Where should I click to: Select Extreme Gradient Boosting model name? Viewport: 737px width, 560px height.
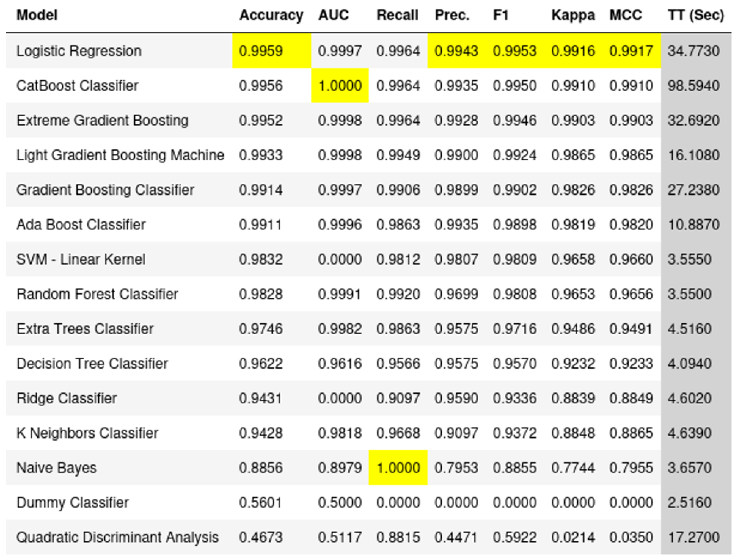102,120
